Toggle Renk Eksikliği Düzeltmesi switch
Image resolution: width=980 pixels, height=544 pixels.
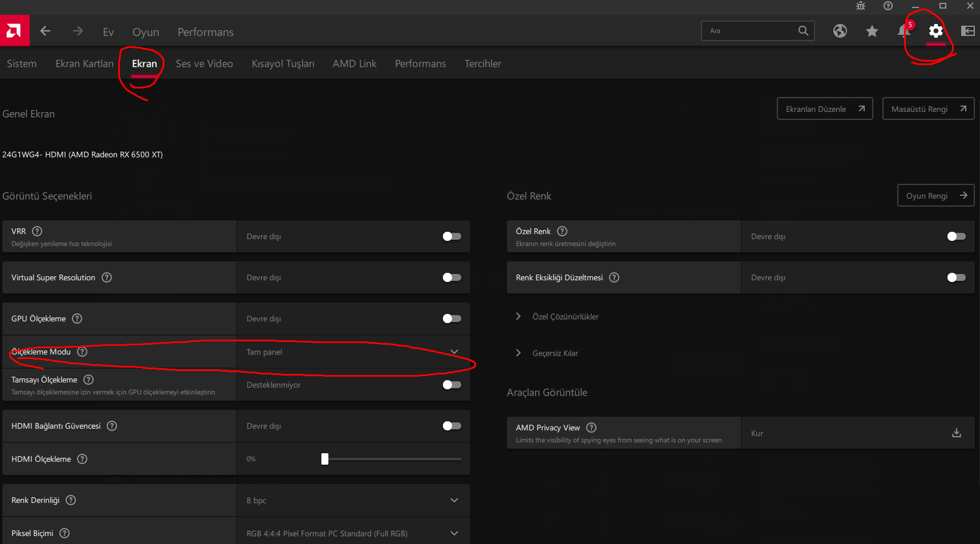tap(956, 277)
